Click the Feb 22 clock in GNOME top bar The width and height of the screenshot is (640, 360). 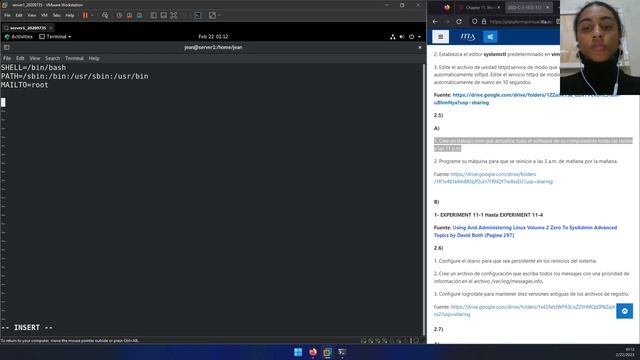click(213, 36)
